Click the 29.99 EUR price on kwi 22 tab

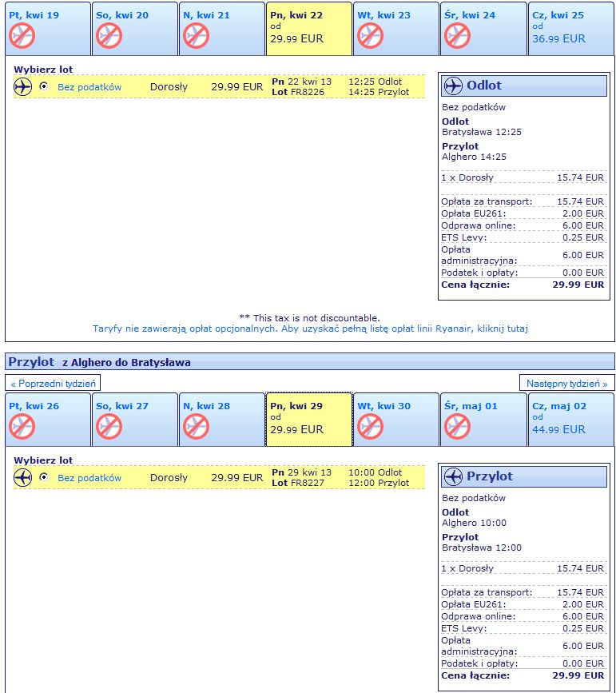[296, 38]
